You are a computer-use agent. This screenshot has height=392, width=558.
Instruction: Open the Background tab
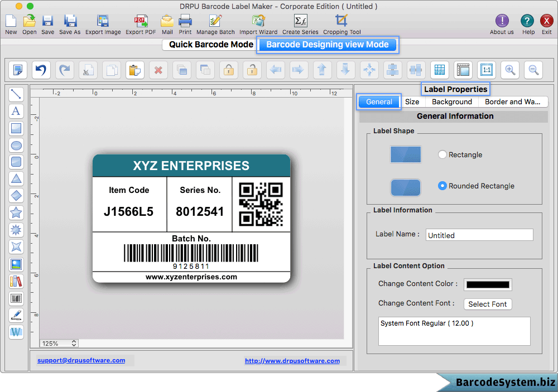452,101
